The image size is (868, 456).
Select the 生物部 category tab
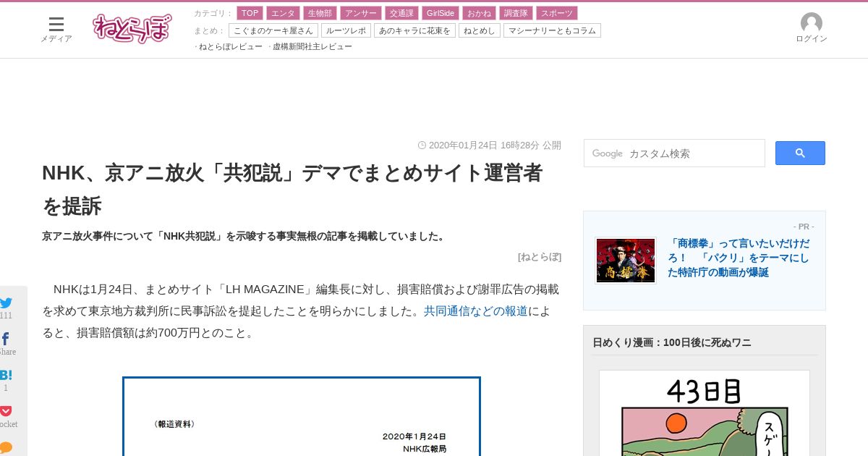[320, 13]
